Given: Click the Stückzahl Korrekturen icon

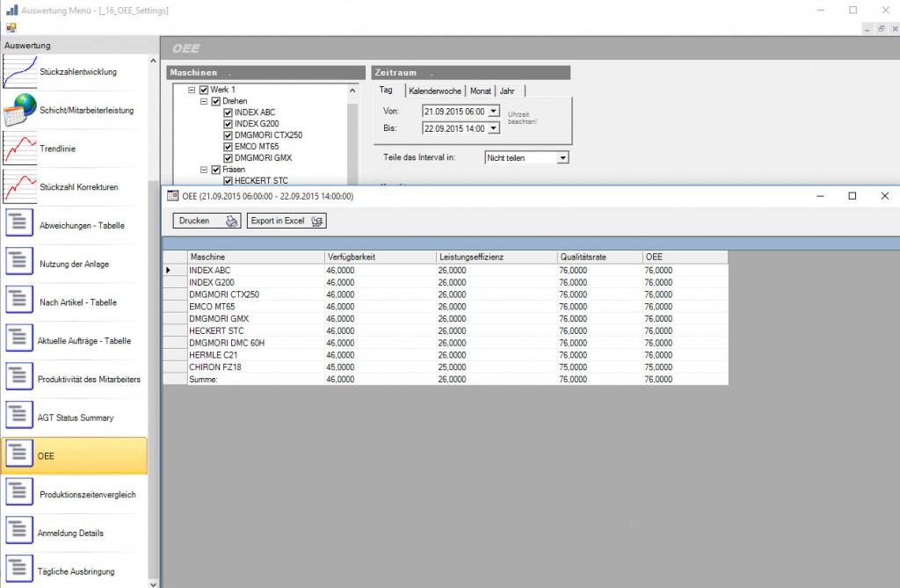Looking at the screenshot, I should tap(19, 187).
